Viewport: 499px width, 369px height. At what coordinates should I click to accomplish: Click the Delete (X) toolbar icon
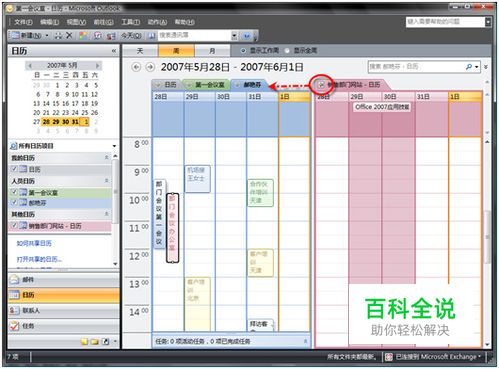point(69,35)
